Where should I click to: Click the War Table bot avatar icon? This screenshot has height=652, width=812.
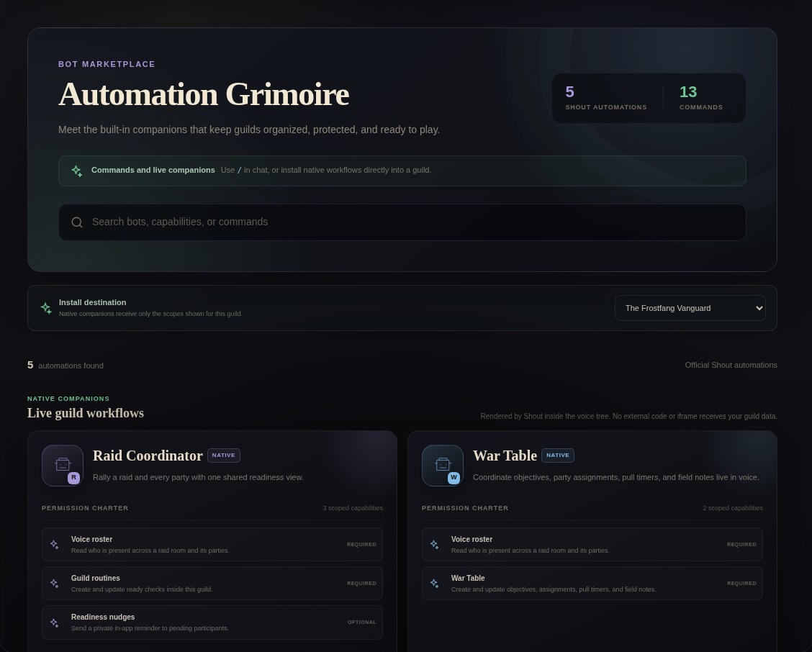443,466
